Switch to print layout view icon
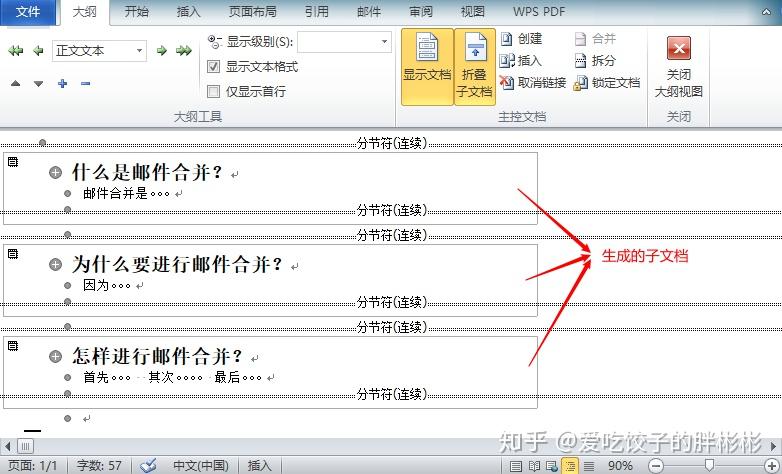The image size is (782, 474). pos(516,466)
